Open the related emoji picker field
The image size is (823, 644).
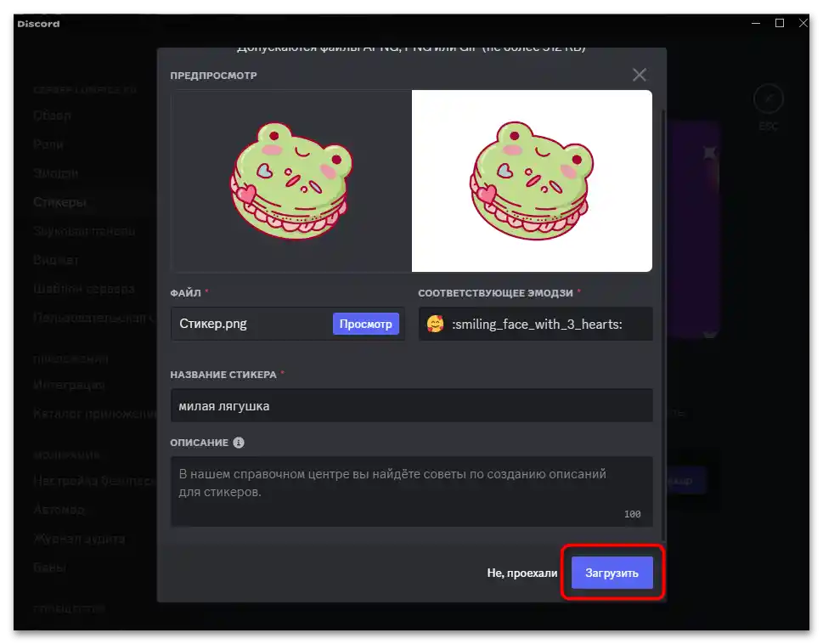click(535, 324)
